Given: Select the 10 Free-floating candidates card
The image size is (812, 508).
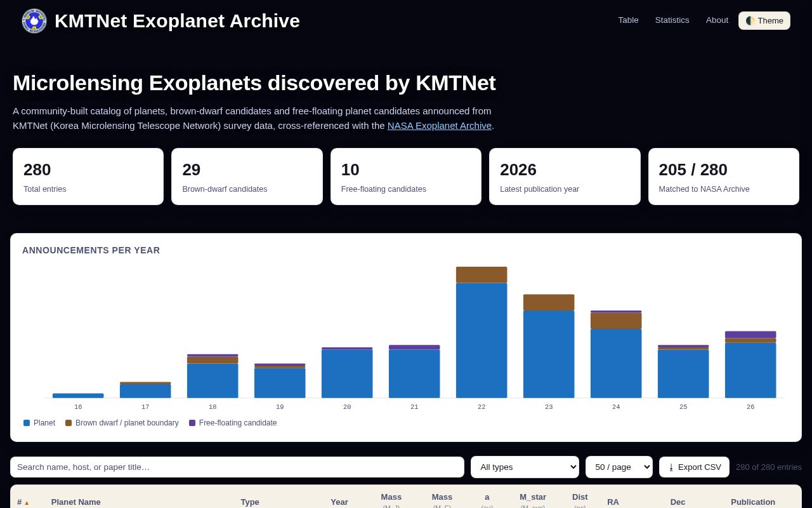Looking at the screenshot, I should pyautogui.click(x=406, y=177).
